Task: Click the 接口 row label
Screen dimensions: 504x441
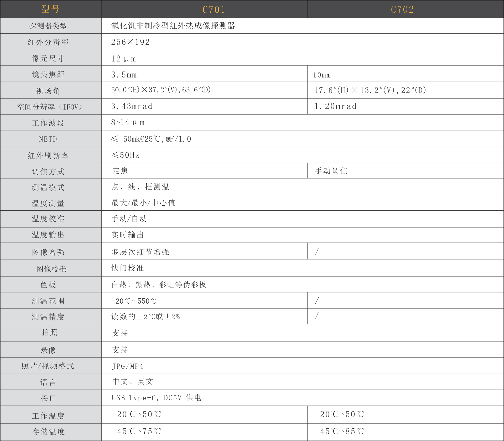Action: [x=48, y=398]
